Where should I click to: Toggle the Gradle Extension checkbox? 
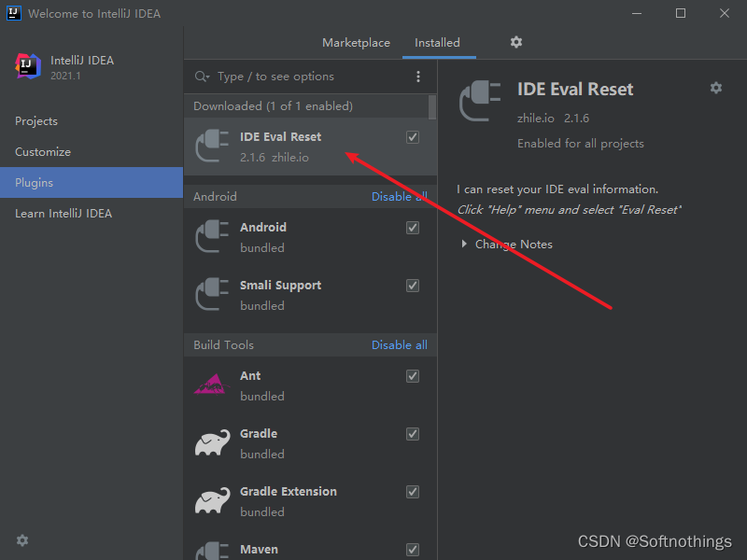point(413,492)
